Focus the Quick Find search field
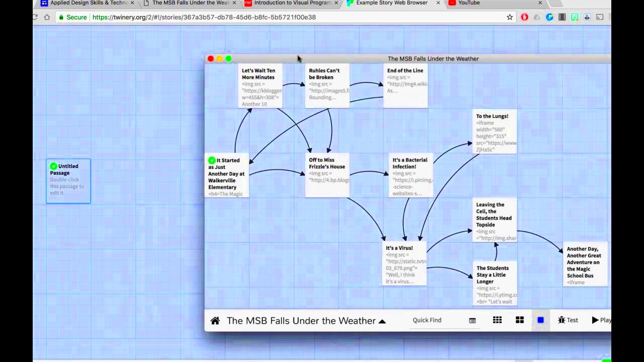The image size is (644, 362). 444,320
